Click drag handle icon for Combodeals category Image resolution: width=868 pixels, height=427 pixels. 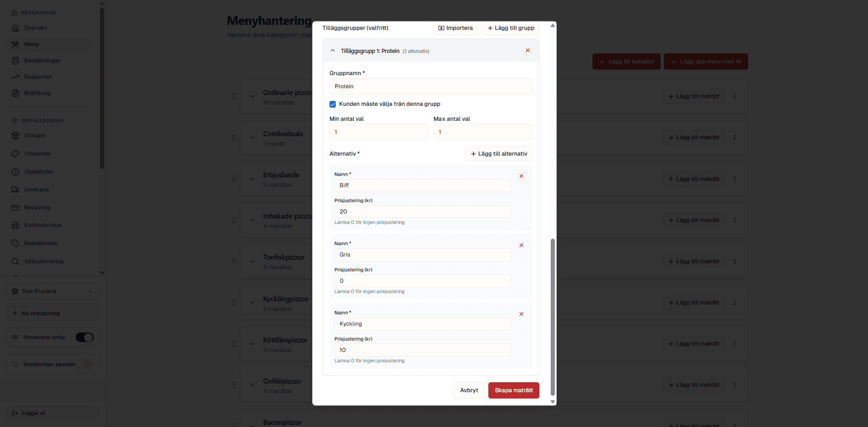[234, 138]
